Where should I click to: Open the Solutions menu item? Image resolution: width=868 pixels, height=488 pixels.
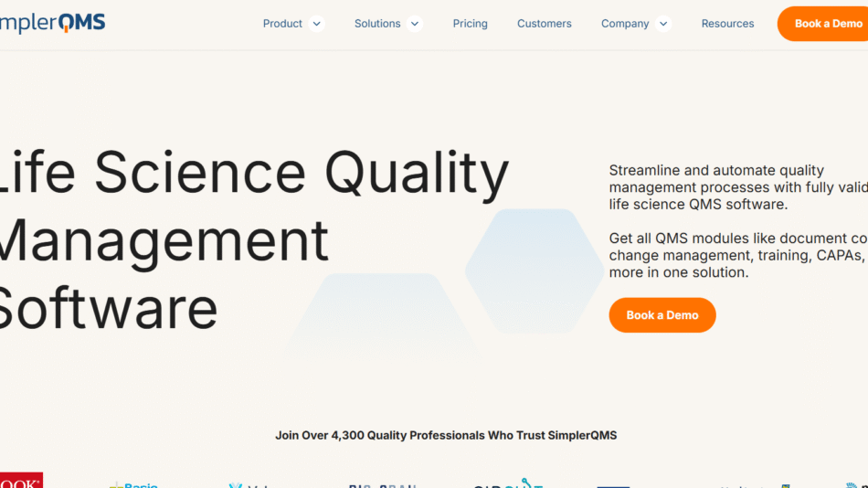377,24
